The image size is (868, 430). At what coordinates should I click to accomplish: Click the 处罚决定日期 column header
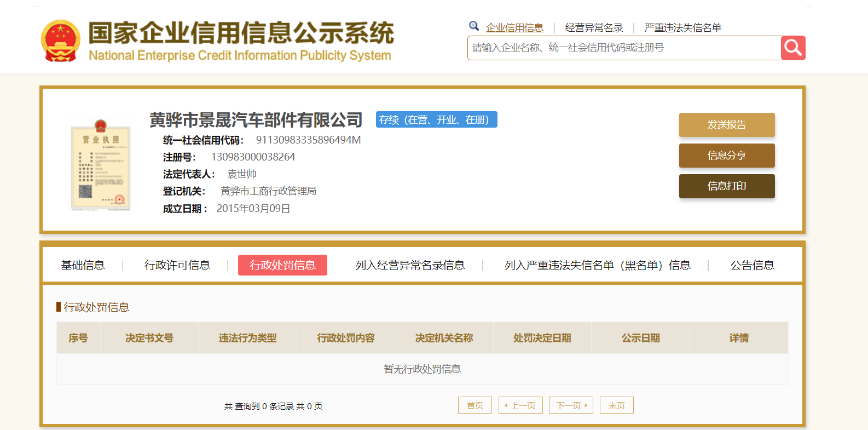click(542, 338)
